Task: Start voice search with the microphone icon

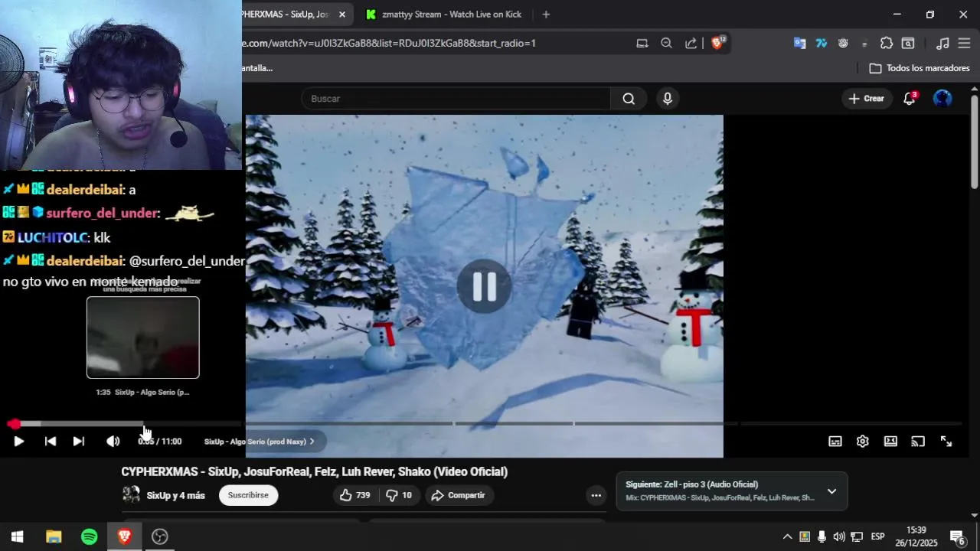Action: [x=668, y=99]
